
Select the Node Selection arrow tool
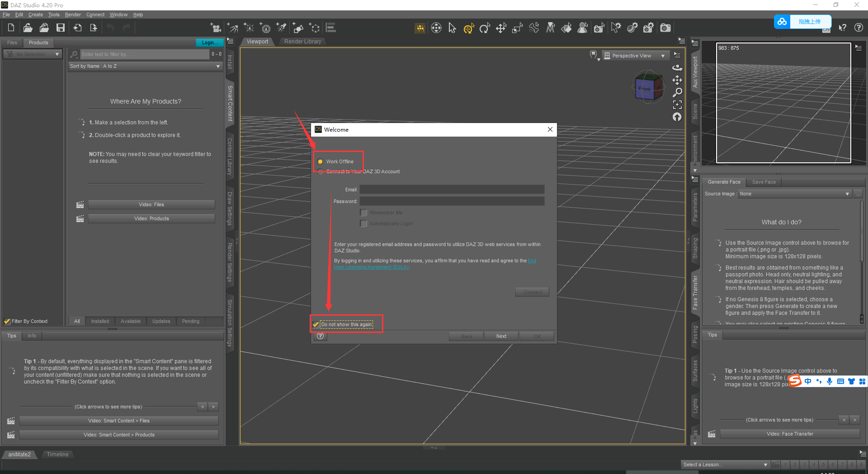coord(452,28)
